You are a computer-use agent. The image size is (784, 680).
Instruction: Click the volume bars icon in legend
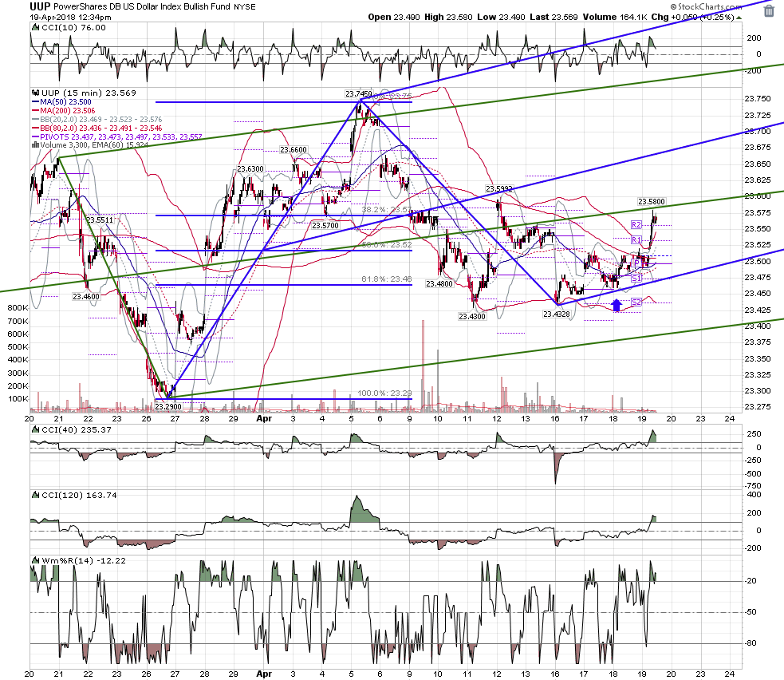click(x=36, y=145)
